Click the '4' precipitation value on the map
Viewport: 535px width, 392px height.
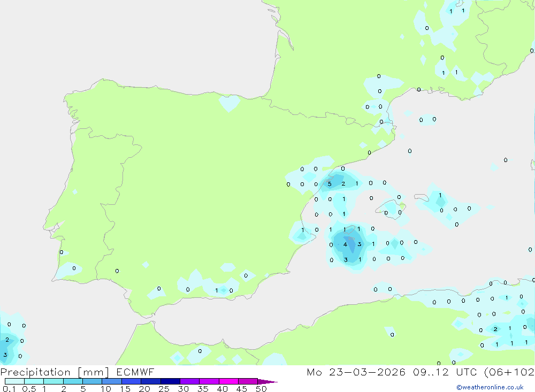(x=345, y=244)
